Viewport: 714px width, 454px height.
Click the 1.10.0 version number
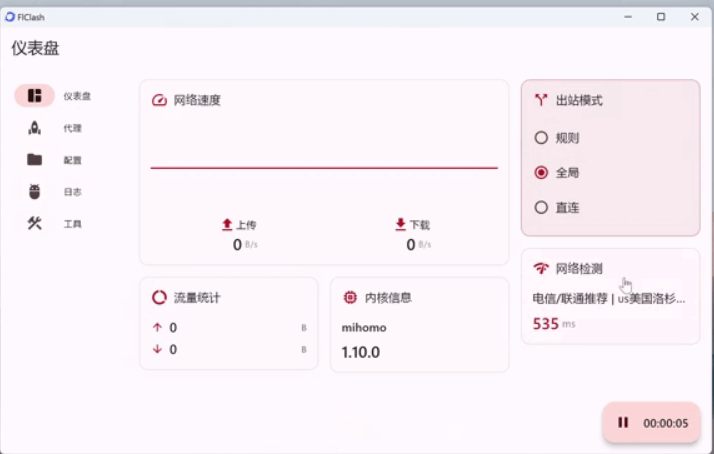coord(361,352)
